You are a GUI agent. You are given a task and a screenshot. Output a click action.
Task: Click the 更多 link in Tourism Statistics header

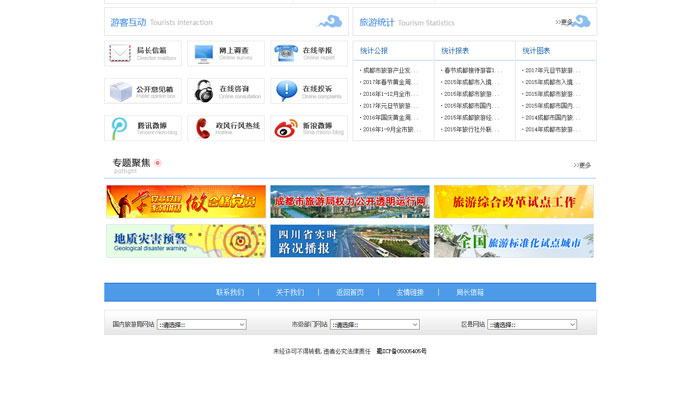coord(564,22)
